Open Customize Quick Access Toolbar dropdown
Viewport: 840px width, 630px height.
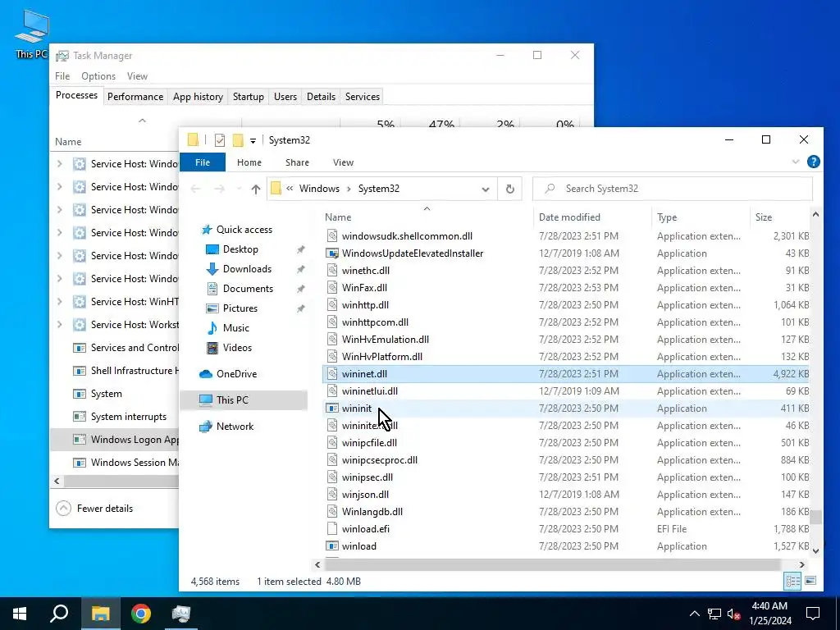point(253,141)
